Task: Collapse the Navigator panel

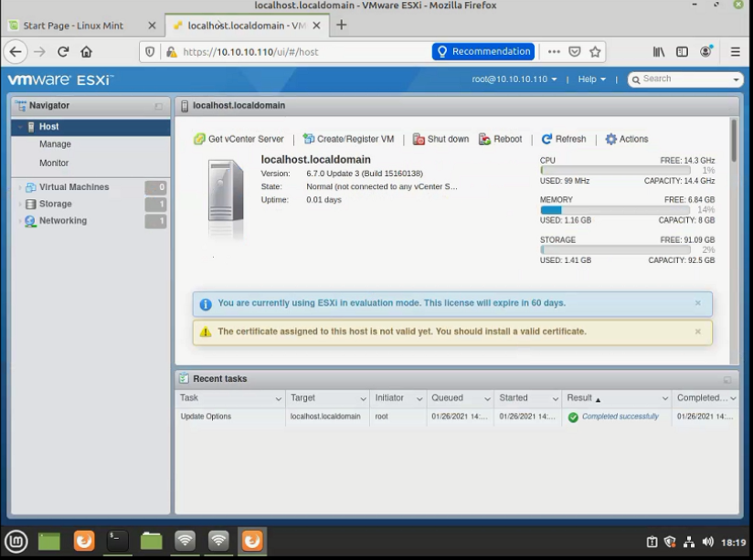Action: coord(158,106)
